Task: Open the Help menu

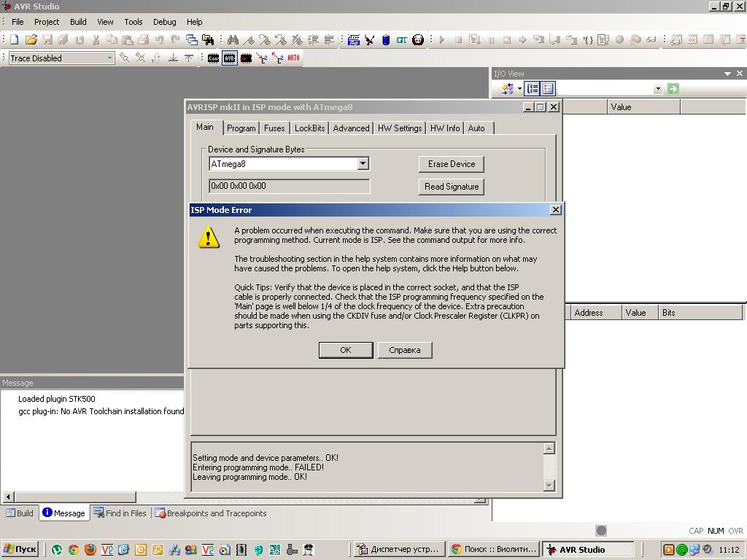Action: tap(194, 22)
